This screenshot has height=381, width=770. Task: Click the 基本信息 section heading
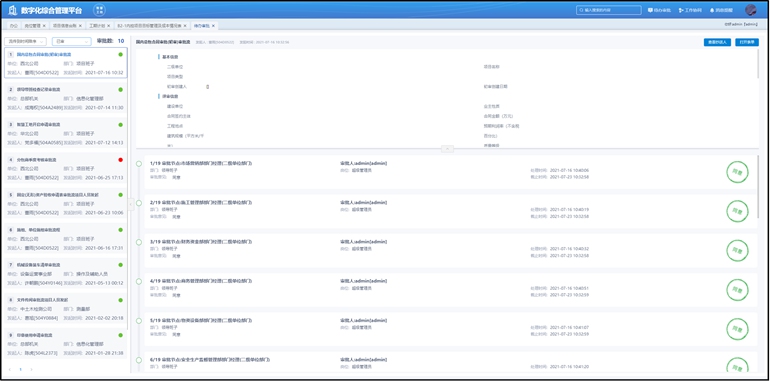tap(170, 57)
